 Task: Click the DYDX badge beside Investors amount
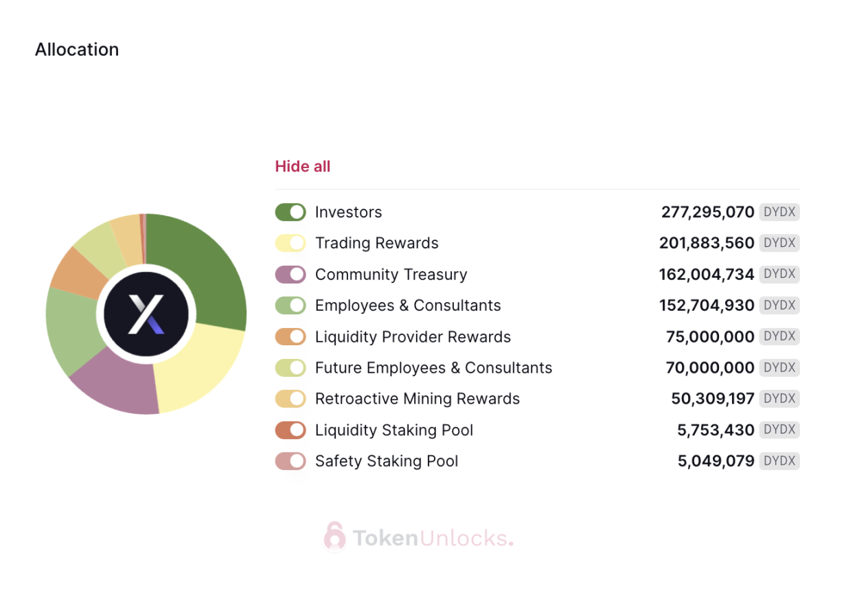point(779,212)
